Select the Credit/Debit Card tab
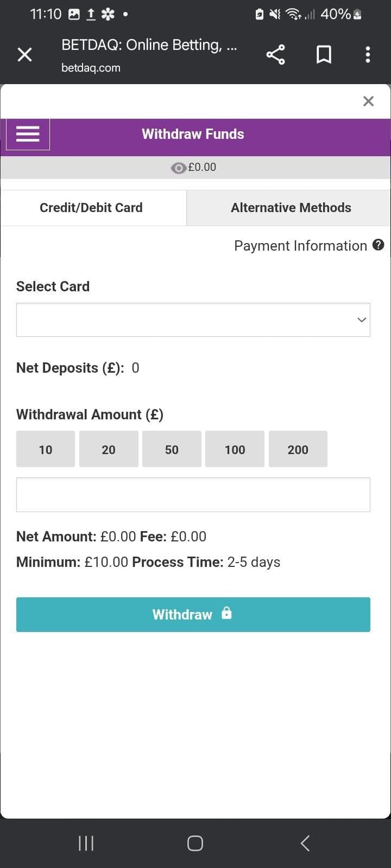The width and height of the screenshot is (391, 868). tap(90, 207)
